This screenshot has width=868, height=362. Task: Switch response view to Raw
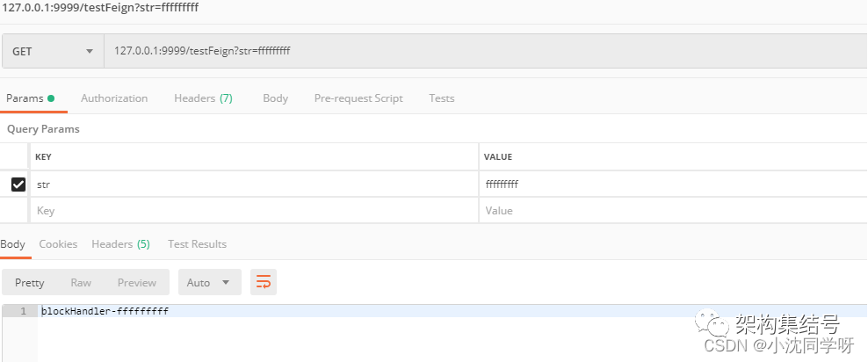[x=81, y=282]
